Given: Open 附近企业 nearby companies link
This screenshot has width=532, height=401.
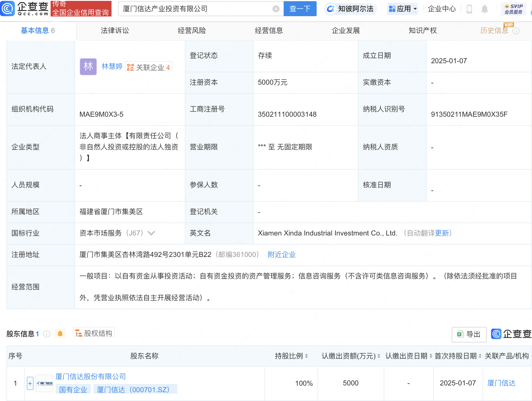Looking at the screenshot, I should 282,255.
